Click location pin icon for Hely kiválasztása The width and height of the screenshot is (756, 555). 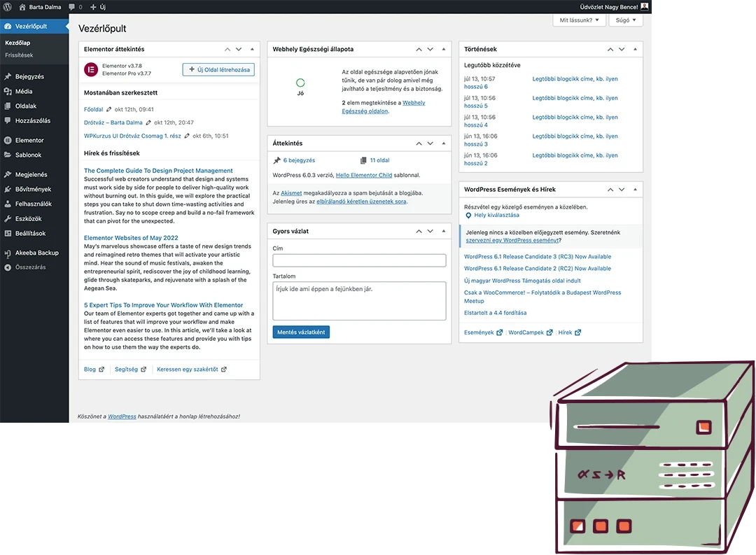point(468,216)
